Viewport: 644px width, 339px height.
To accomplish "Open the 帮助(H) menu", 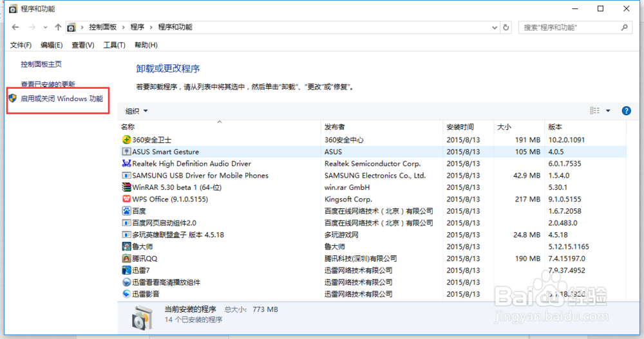I will pyautogui.click(x=146, y=45).
